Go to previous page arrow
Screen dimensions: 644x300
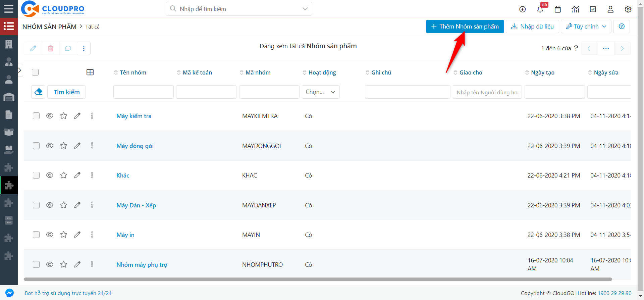(x=589, y=48)
